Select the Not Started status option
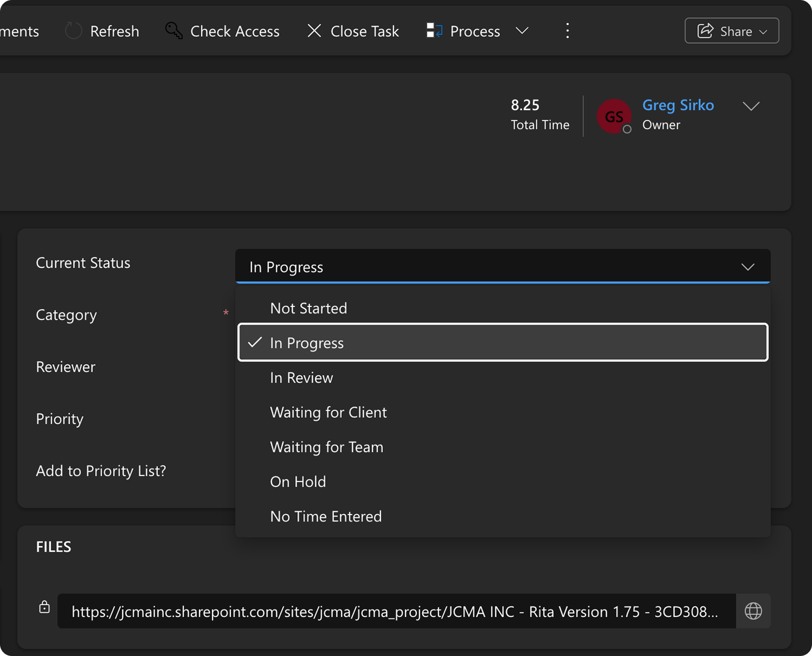 point(309,309)
